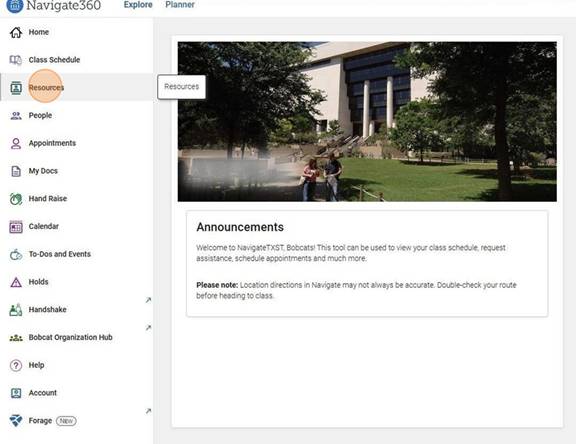Open the People menu label
Viewport: 576px width, 444px height.
tap(40, 115)
